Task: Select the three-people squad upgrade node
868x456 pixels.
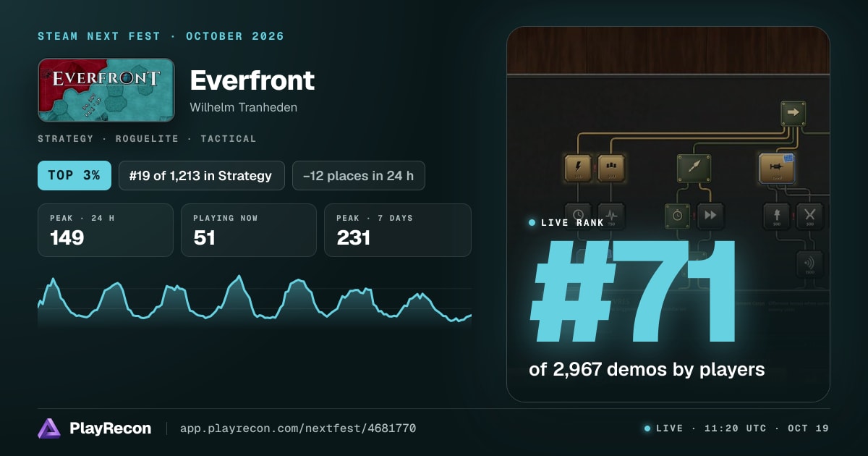Action: [x=611, y=168]
